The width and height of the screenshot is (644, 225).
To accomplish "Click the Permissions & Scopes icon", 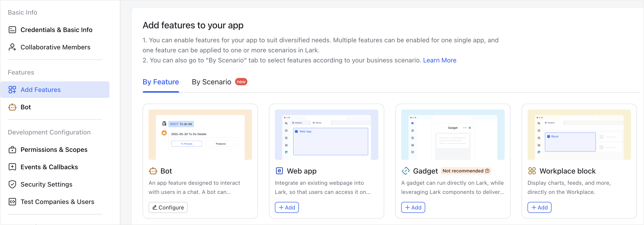I will point(12,150).
